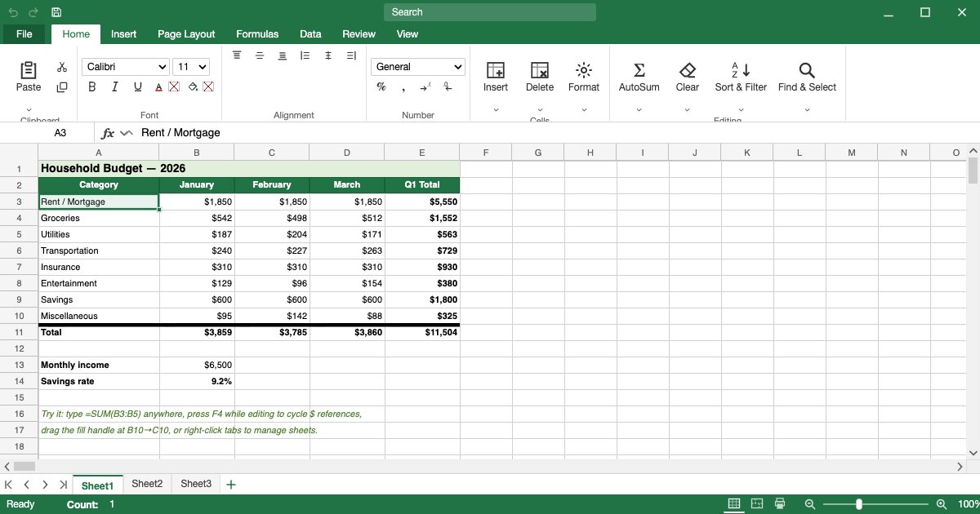Expand the arrow below Delete
This screenshot has height=514, width=980.
[x=540, y=109]
